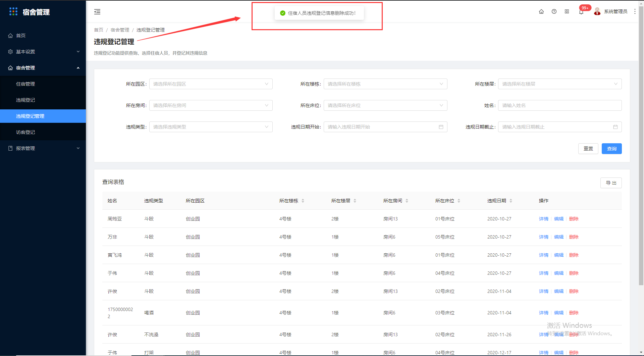Sort table by 所在房间 column
The width and height of the screenshot is (644, 356).
[x=407, y=201]
